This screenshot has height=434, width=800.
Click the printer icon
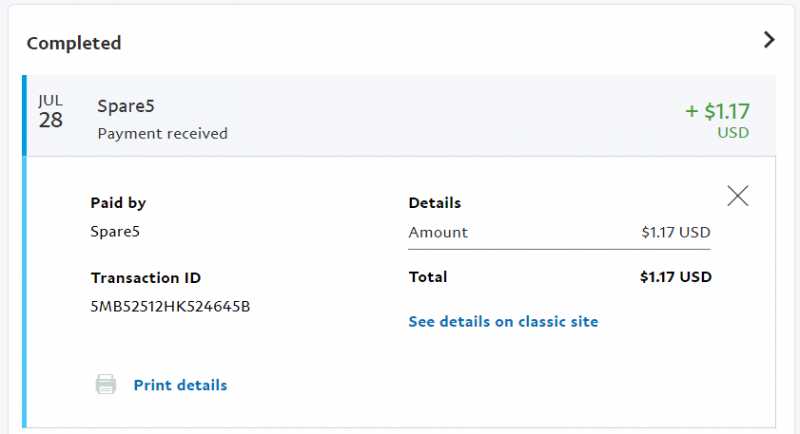(106, 385)
